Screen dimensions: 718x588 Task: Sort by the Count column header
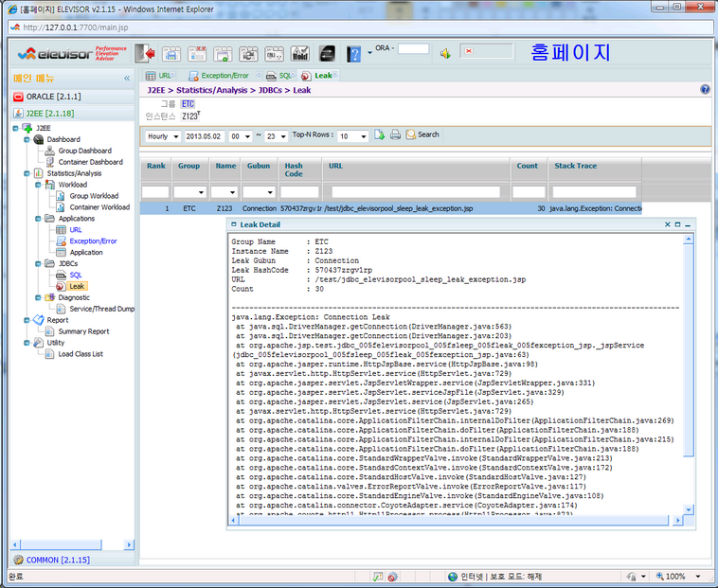527,166
